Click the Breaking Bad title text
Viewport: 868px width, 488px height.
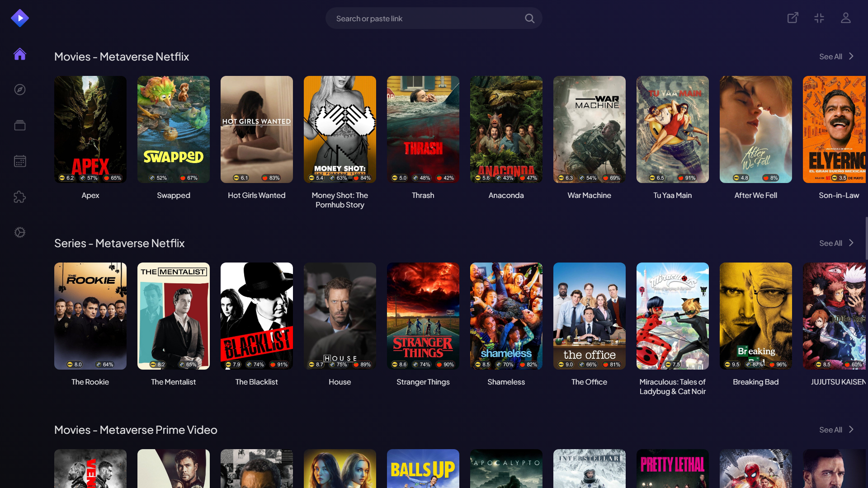tap(756, 382)
